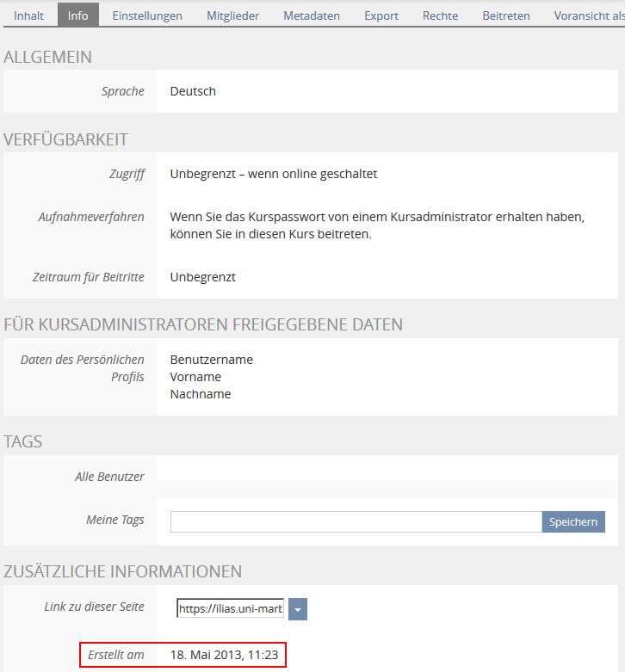Go to the Mitglieder tab
This screenshot has width=625, height=672.
[x=232, y=15]
